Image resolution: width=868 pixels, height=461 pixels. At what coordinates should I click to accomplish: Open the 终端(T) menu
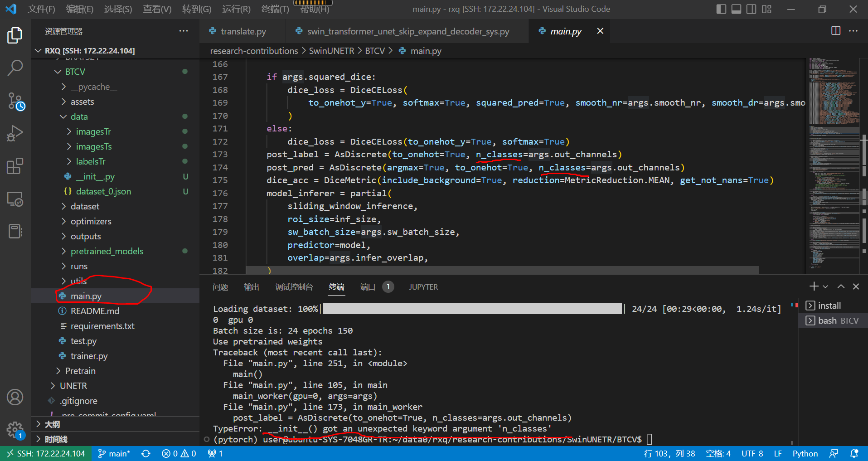[274, 9]
